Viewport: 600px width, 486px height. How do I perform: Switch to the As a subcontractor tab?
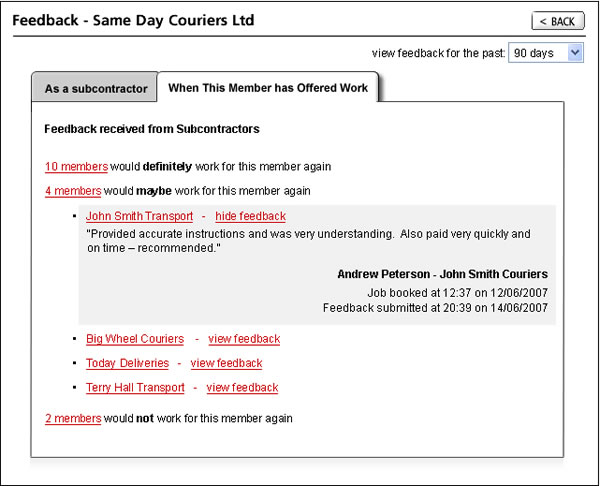[96, 89]
